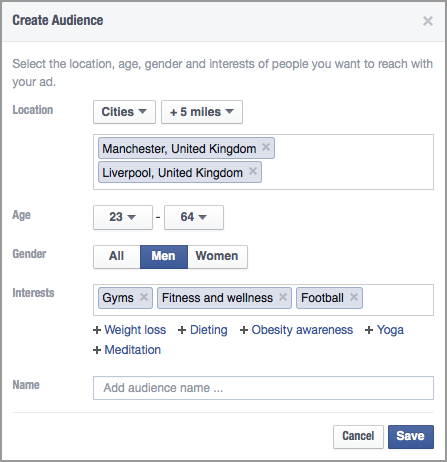Open the +5 miles radius dropdown
Viewport: 447px width, 462px height.
pyautogui.click(x=202, y=112)
